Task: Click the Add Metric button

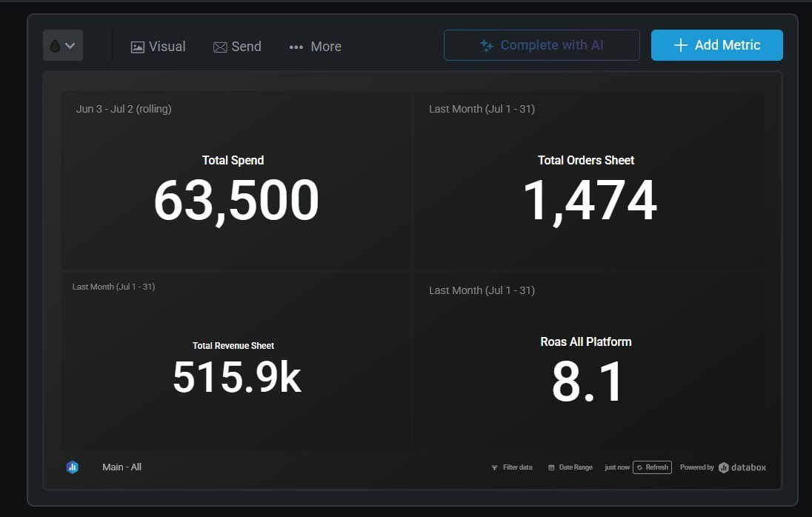Action: pyautogui.click(x=716, y=45)
